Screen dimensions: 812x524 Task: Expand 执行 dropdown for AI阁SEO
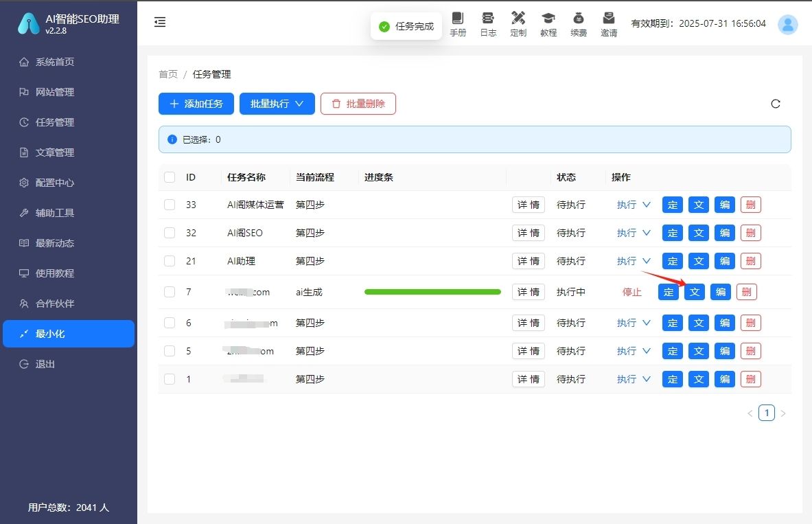click(x=634, y=233)
